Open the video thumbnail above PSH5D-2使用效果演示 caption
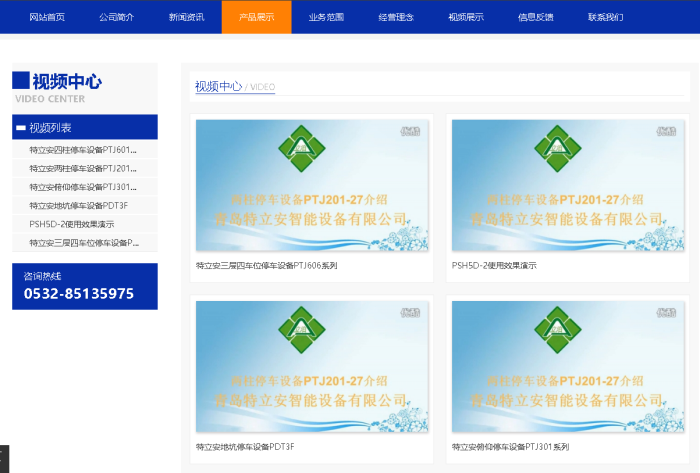 tap(568, 185)
